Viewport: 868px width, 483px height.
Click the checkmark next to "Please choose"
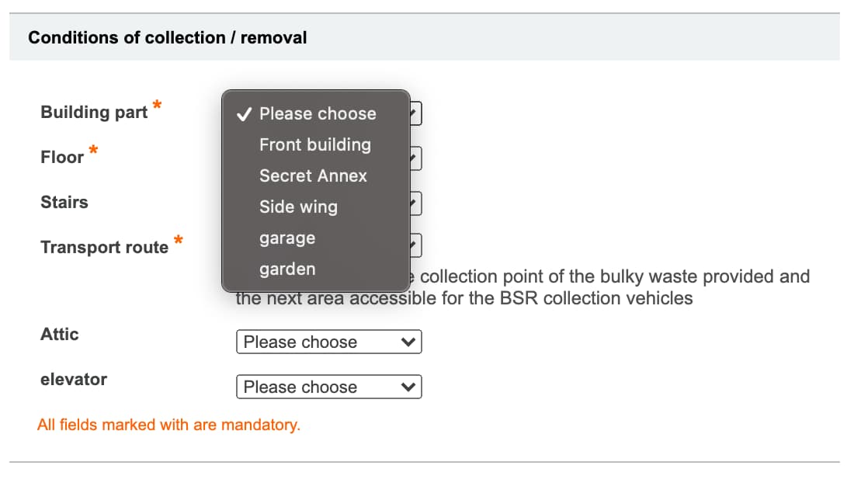[244, 115]
